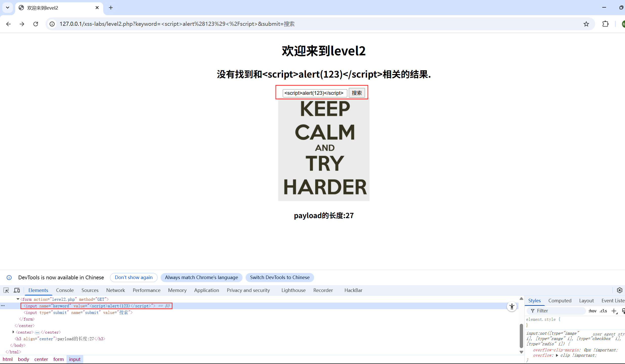Click the accessibility icon in Elements panel
This screenshot has width=625, height=364.
click(512, 306)
